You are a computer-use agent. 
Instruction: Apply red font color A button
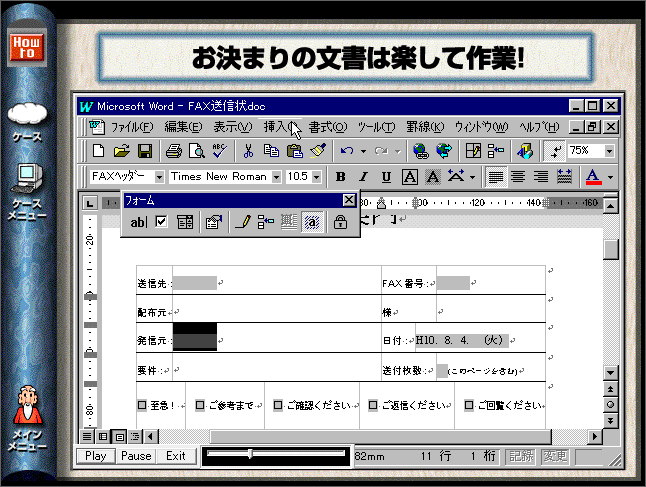[x=593, y=177]
